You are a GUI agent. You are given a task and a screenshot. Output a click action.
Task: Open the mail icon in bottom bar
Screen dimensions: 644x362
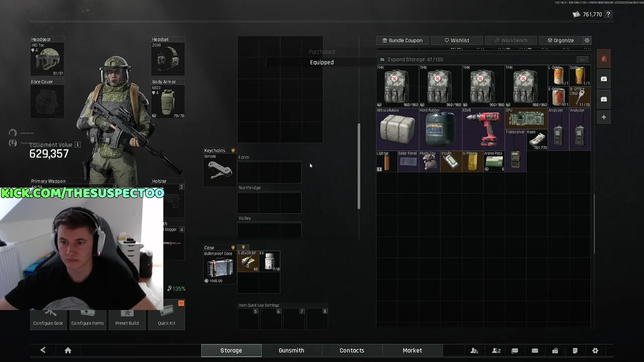point(535,350)
